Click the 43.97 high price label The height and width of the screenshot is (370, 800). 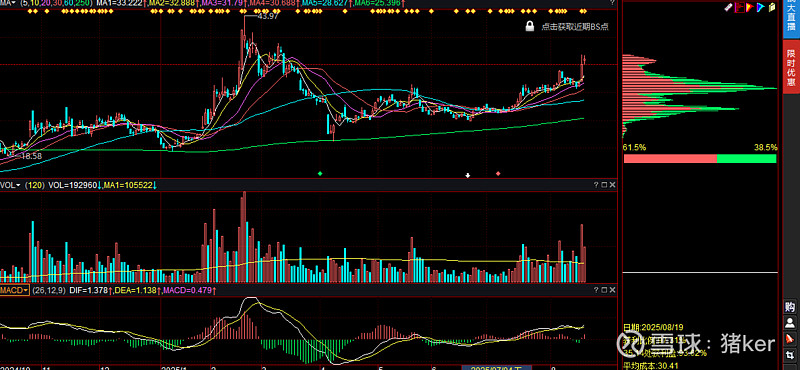pos(268,16)
